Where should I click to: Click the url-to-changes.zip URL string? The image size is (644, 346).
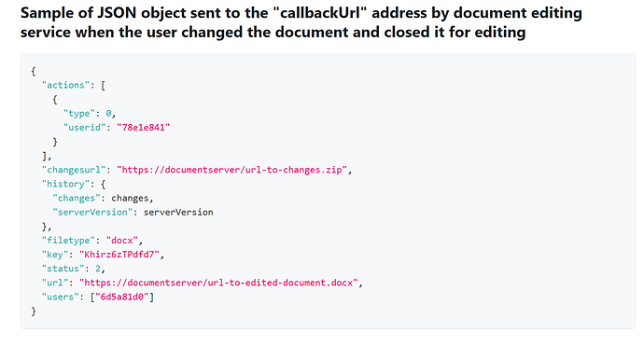pyautogui.click(x=232, y=170)
